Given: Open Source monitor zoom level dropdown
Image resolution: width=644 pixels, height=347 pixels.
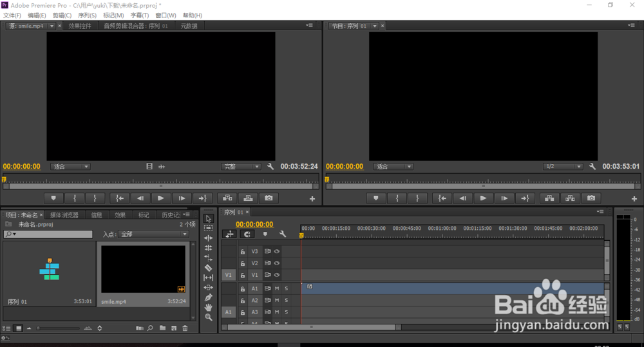Looking at the screenshot, I should click(70, 166).
